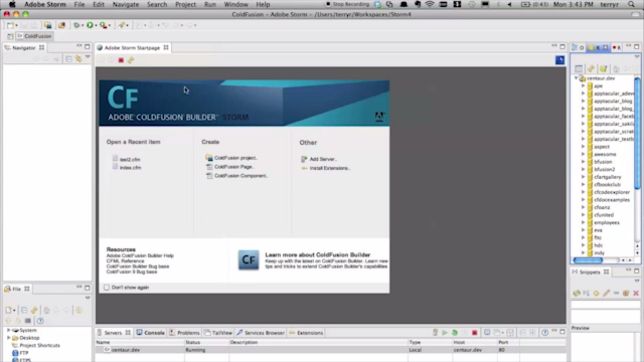
Task: Expand the awesome folder
Action: 583,154
